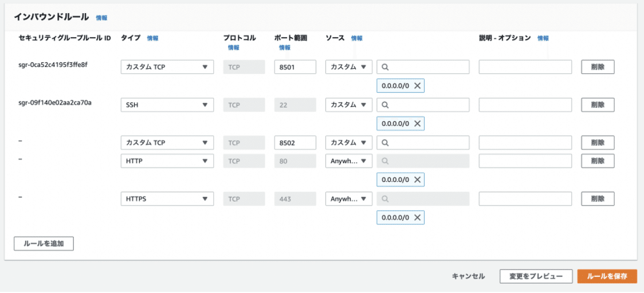This screenshot has height=293, width=644.
Task: Remove the 0.0.0.0/0 chip on HTTP rule
Action: click(417, 180)
